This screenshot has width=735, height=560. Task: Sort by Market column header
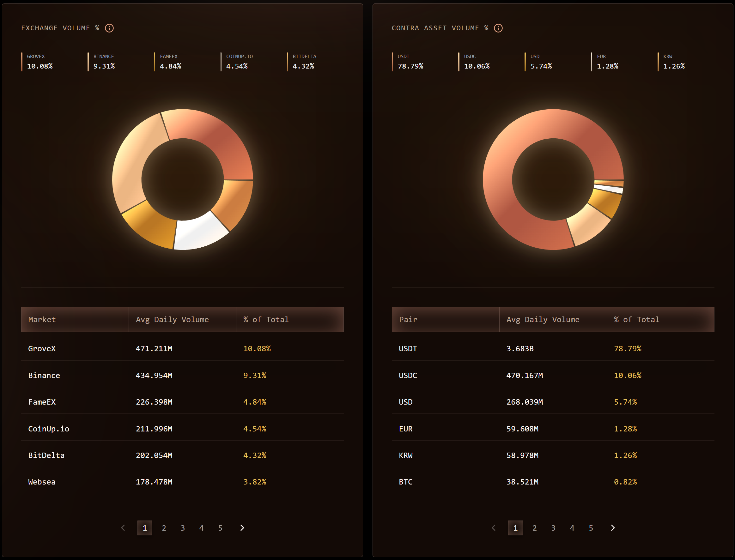point(42,319)
